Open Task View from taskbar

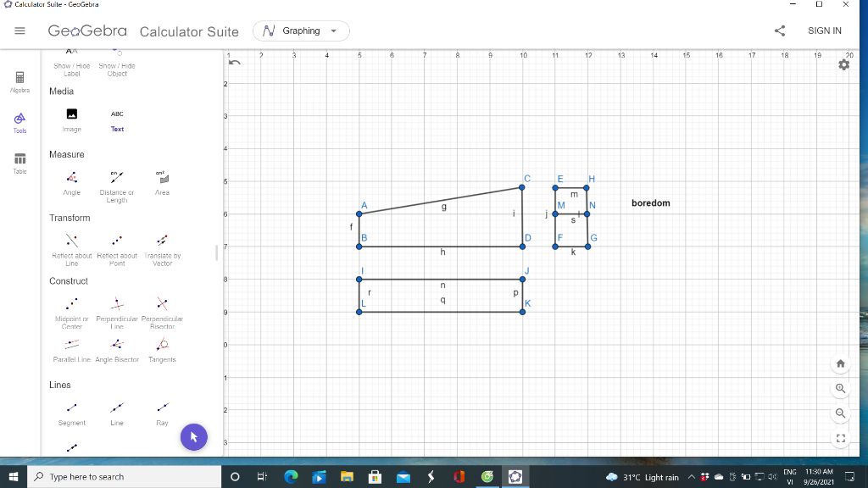coord(263,476)
